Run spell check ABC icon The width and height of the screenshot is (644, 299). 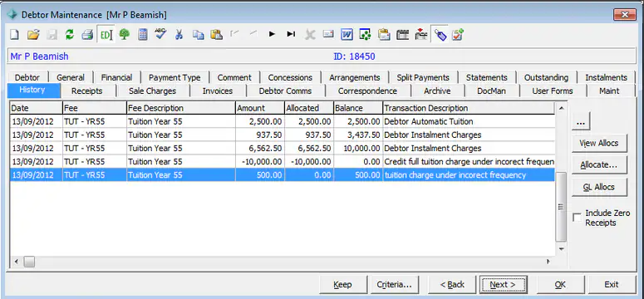pos(160,34)
